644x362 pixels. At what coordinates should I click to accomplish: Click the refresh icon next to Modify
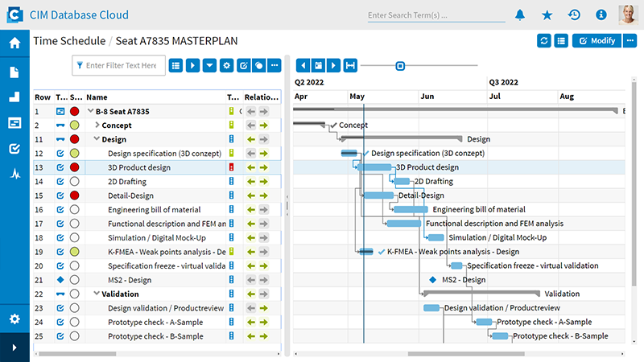[544, 41]
